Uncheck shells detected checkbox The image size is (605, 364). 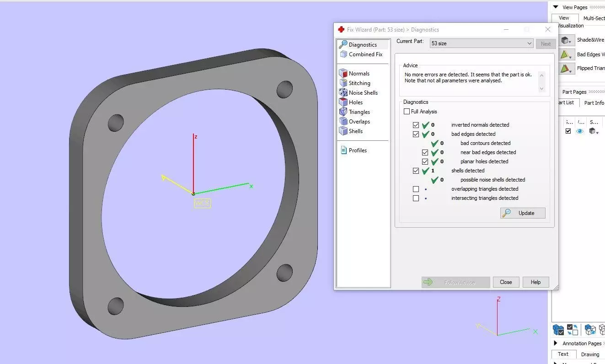coord(416,171)
